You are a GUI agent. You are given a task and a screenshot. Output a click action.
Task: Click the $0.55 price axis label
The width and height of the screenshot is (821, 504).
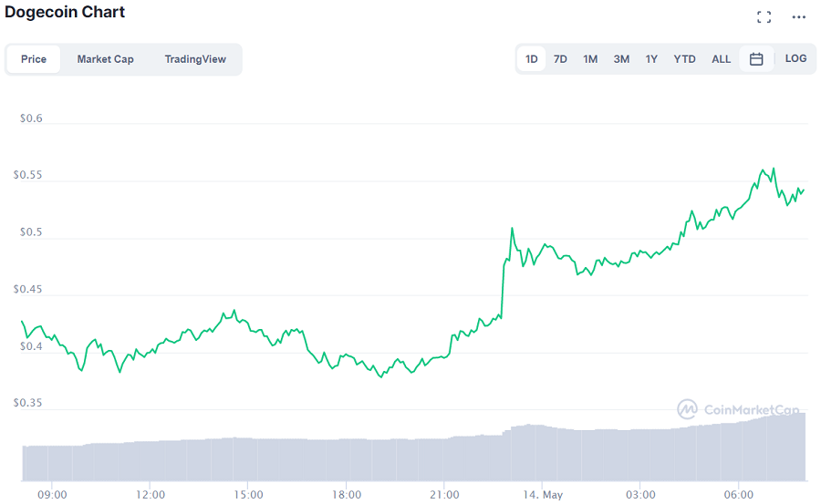pos(27,175)
